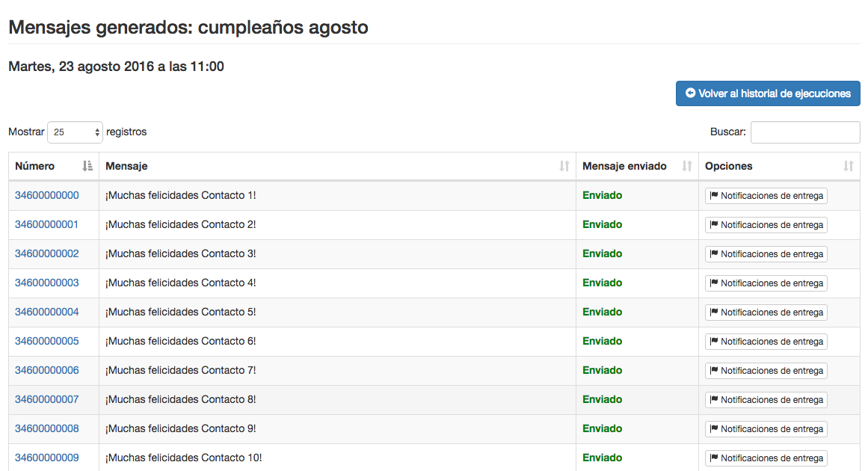This screenshot has width=868, height=471.
Task: Show delivery notifications for Contacto 6 message
Action: click(x=766, y=342)
